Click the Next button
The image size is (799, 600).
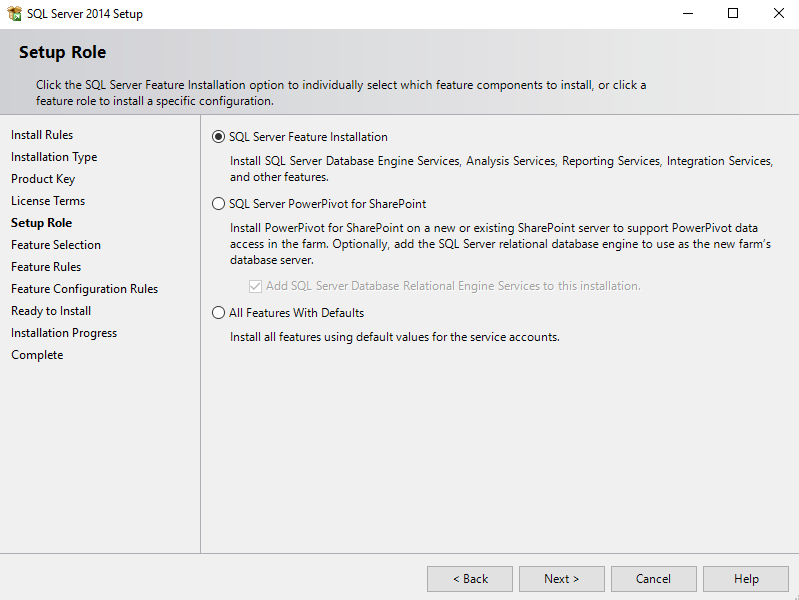562,579
